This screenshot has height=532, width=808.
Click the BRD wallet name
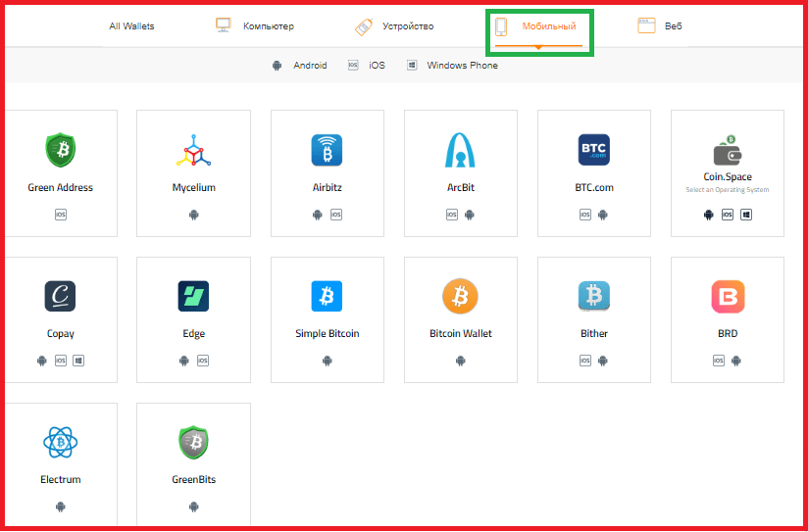point(727,334)
